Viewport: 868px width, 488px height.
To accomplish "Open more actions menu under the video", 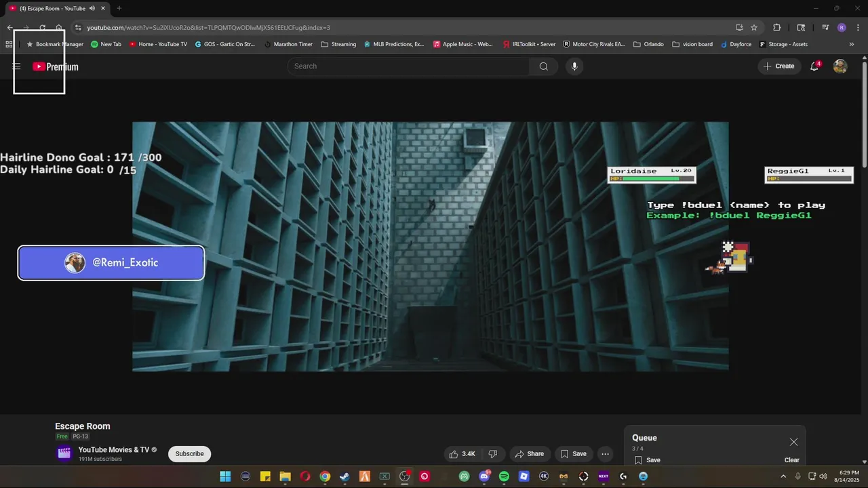I will click(606, 454).
